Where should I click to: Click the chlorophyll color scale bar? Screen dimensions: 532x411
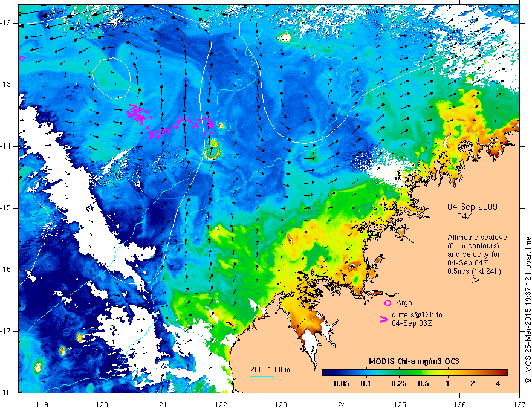pyautogui.click(x=415, y=372)
